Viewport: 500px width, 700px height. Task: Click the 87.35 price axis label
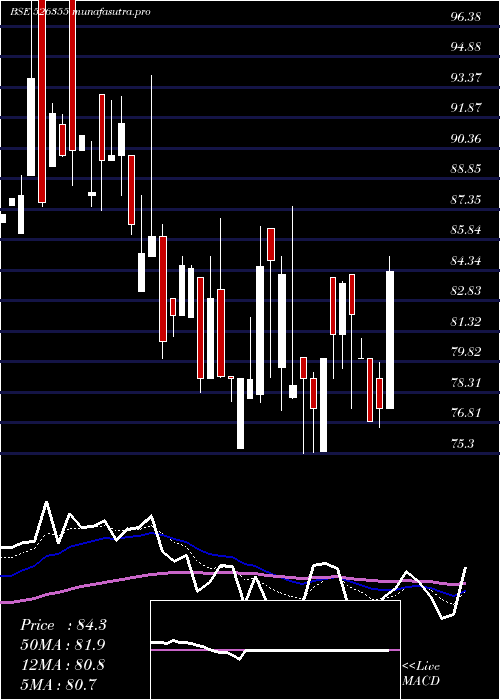466,200
